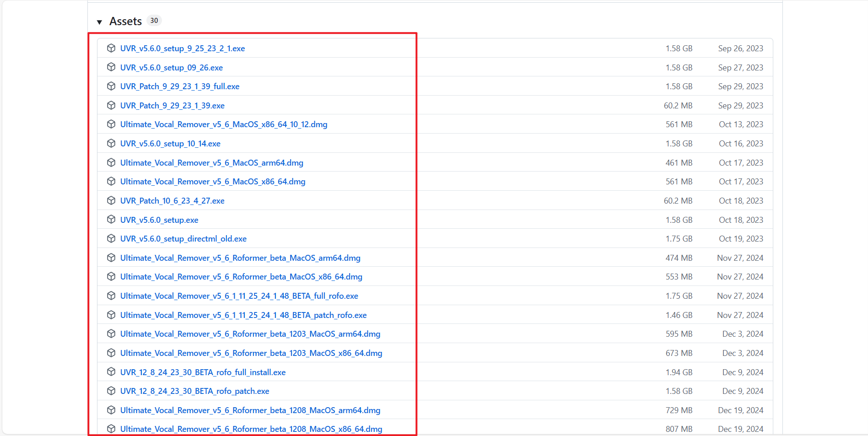Screen dimensions: 868x436
Task: Open the Roformer_beta_1203_MacOS_x86_64.dmg link
Action: (x=251, y=353)
